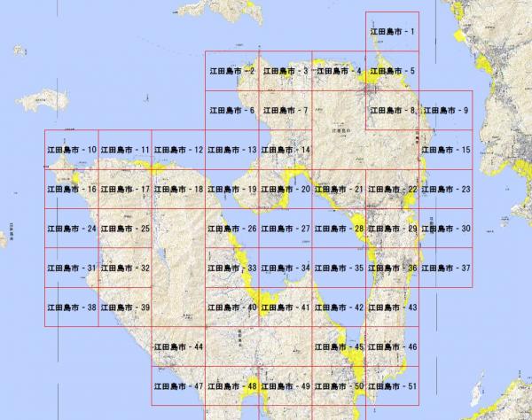
Task: Pick map section 江田島市 - 21
Action: tap(339, 189)
